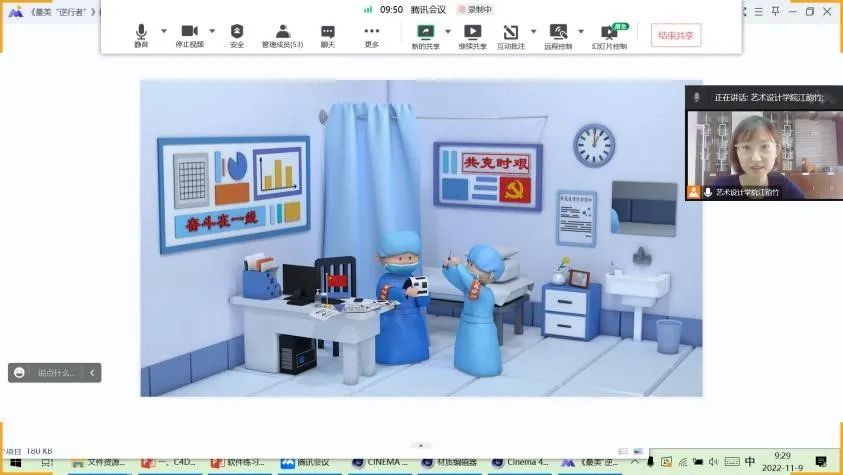This screenshot has height=475, width=843.
Task: Click the red End Share (结束共享) button
Action: pyautogui.click(x=676, y=34)
